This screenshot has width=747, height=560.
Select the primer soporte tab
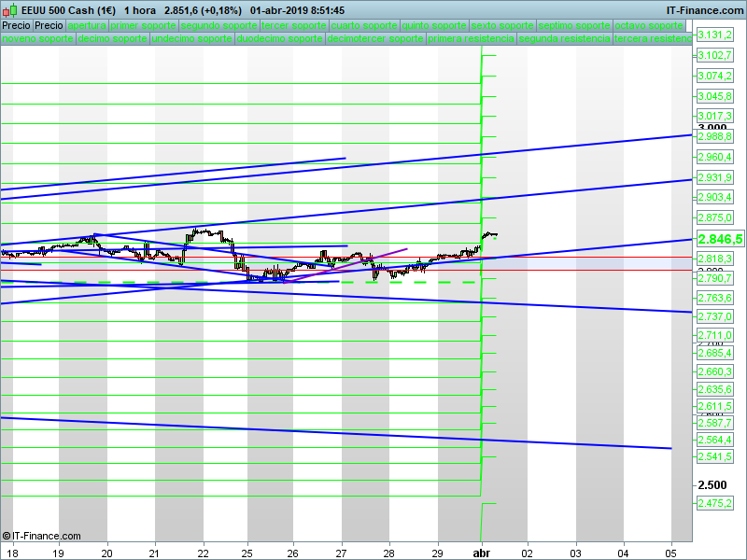click(143, 26)
